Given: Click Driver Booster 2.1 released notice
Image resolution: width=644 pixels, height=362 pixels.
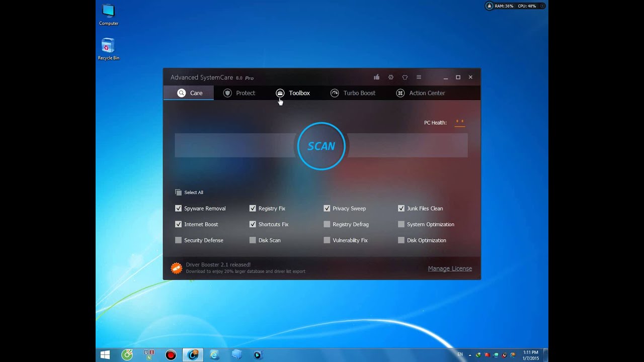Looking at the screenshot, I should point(218,264).
